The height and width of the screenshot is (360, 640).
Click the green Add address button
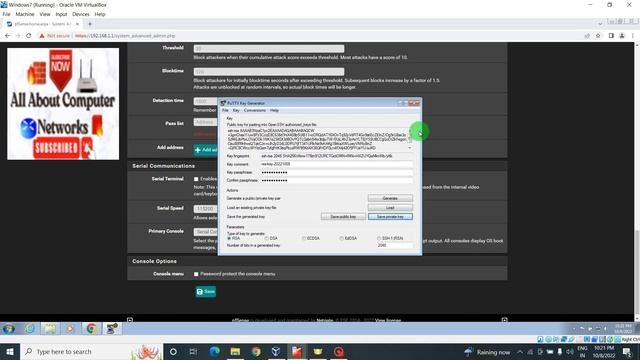(205, 150)
